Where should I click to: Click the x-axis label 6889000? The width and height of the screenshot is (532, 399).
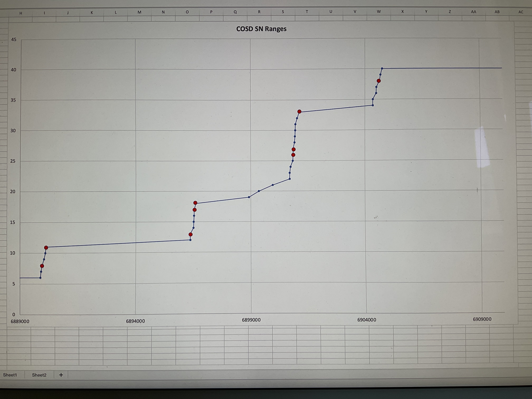tap(20, 321)
